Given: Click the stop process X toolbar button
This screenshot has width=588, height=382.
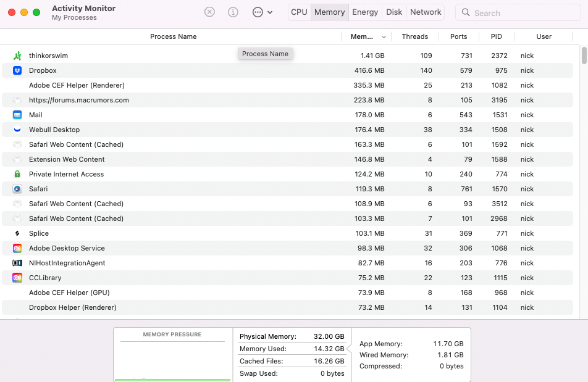Looking at the screenshot, I should (x=209, y=12).
